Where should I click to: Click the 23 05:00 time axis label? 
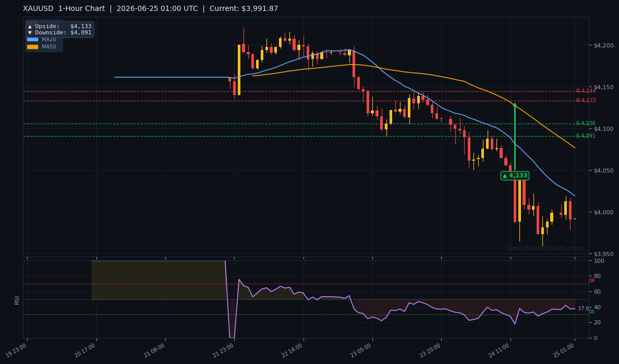click(361, 350)
